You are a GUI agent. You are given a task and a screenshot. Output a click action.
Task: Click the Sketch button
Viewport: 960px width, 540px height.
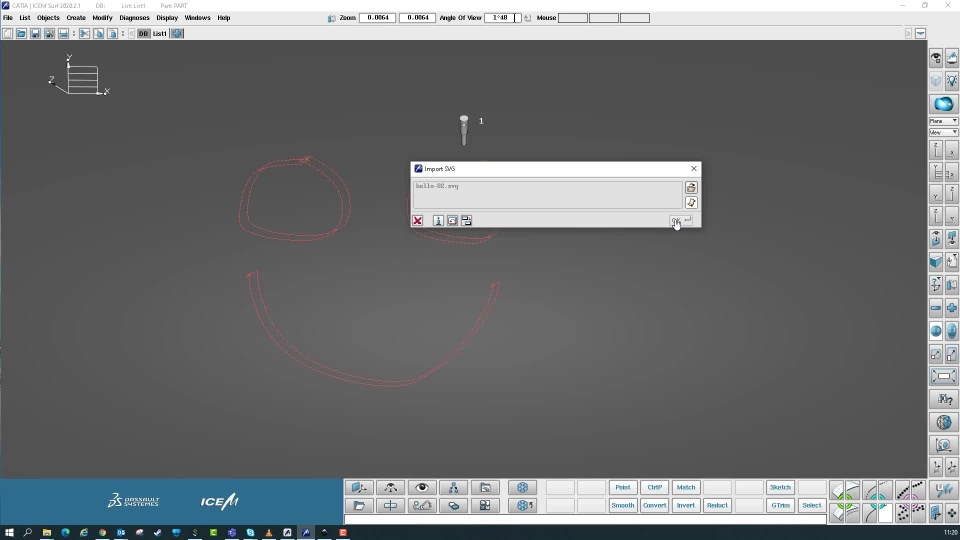click(x=781, y=487)
